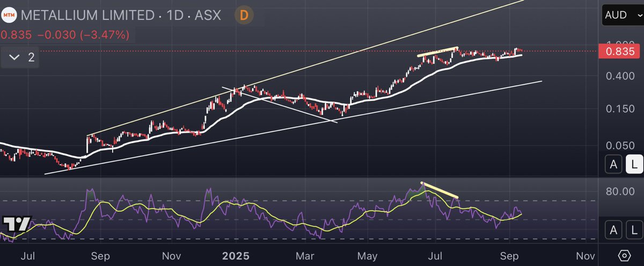Toggle log scale L on price pane

pos(634,165)
